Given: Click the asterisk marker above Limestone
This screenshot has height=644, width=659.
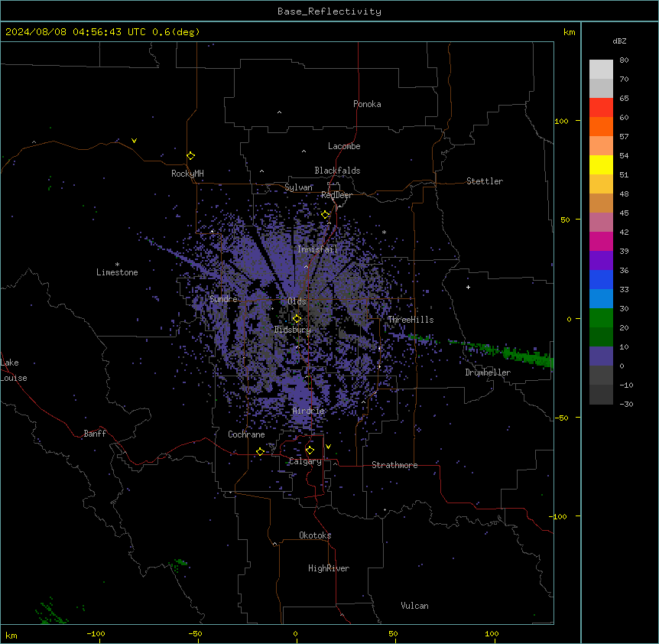Looking at the screenshot, I should [x=117, y=265].
